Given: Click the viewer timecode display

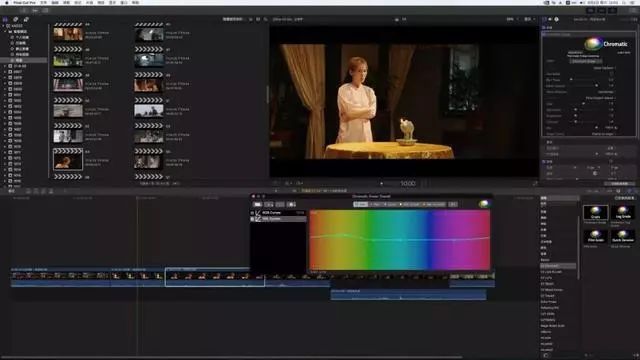Looking at the screenshot, I should (408, 184).
